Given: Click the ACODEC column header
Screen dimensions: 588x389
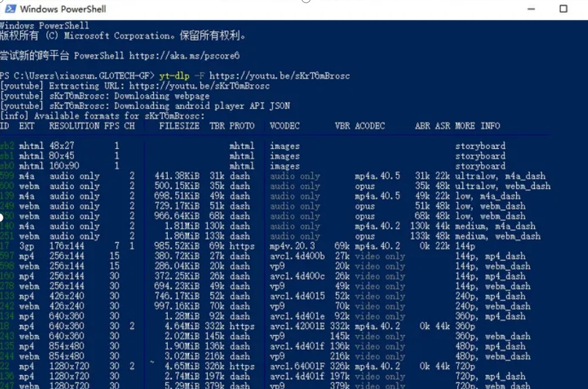Looking at the screenshot, I should (x=370, y=126).
